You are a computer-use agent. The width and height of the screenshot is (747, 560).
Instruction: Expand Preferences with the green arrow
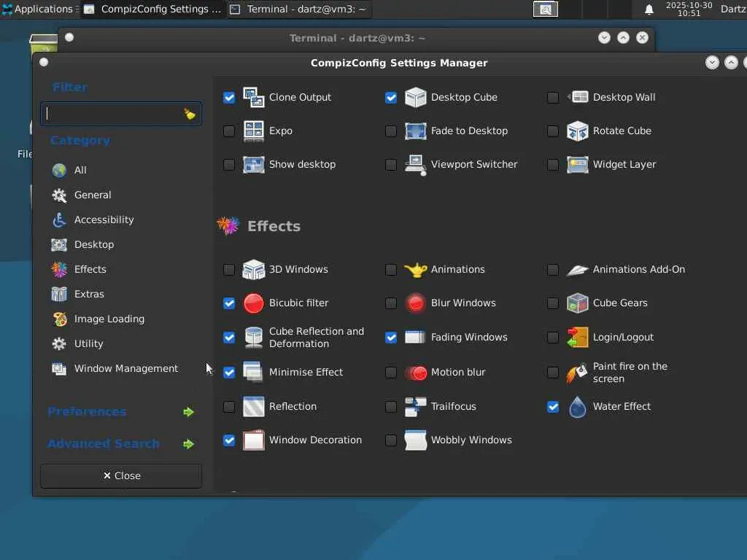189,412
